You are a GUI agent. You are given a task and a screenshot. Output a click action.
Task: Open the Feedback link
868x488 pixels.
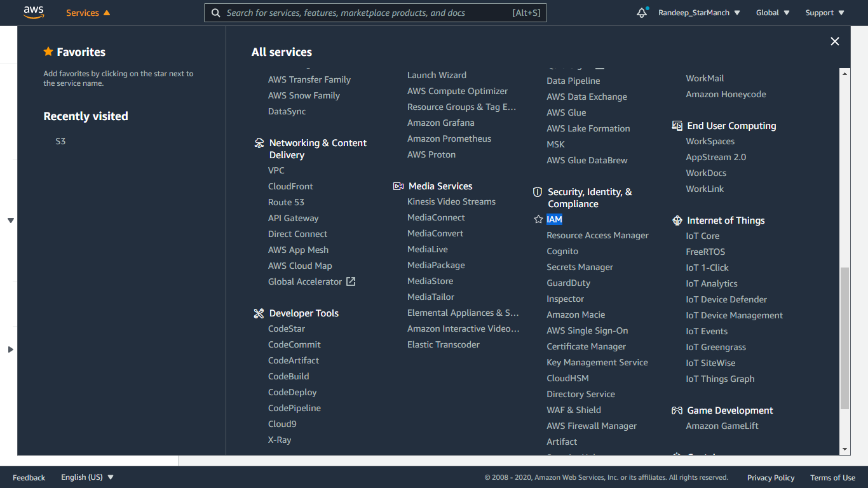click(x=29, y=478)
